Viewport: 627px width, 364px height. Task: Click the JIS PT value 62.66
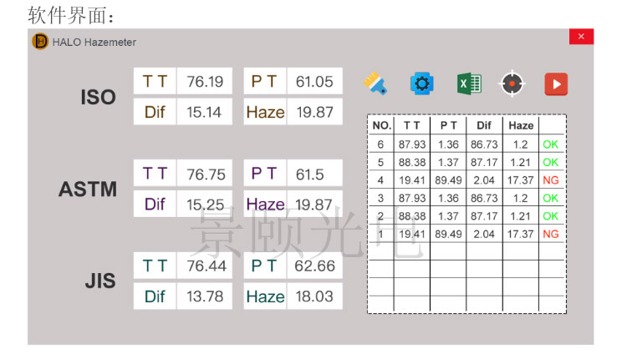coord(314,265)
